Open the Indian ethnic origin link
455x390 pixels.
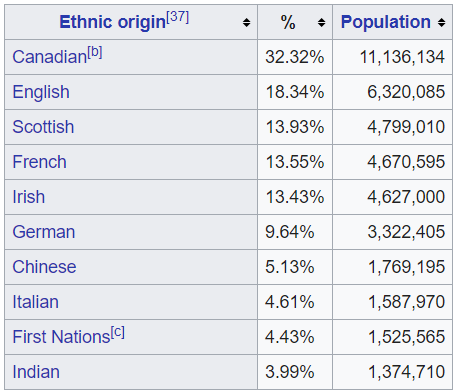coord(36,372)
